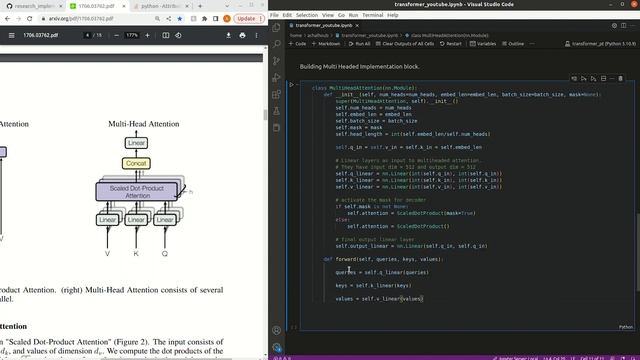Rotate the PDF counterclockwise

(x=178, y=36)
